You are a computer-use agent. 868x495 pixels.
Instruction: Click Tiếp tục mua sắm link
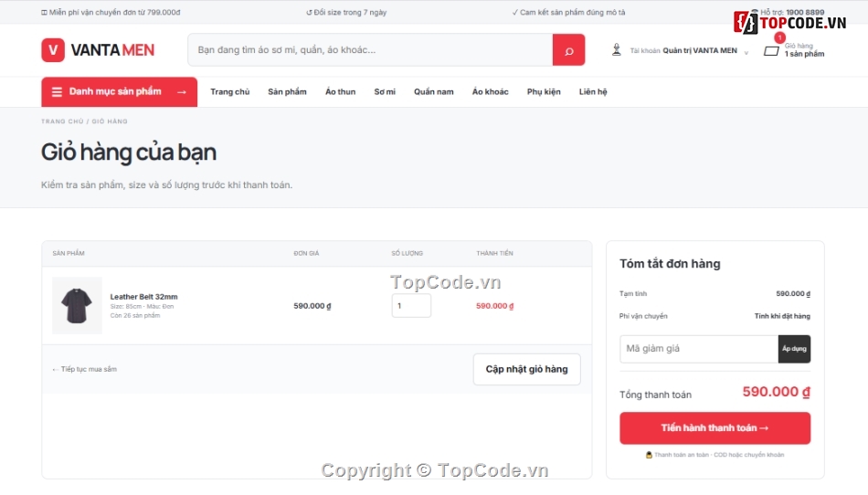tap(85, 369)
